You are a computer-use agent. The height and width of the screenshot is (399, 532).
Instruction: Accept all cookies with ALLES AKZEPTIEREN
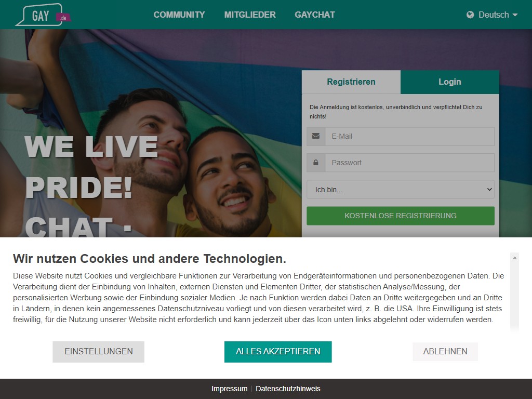coord(278,352)
